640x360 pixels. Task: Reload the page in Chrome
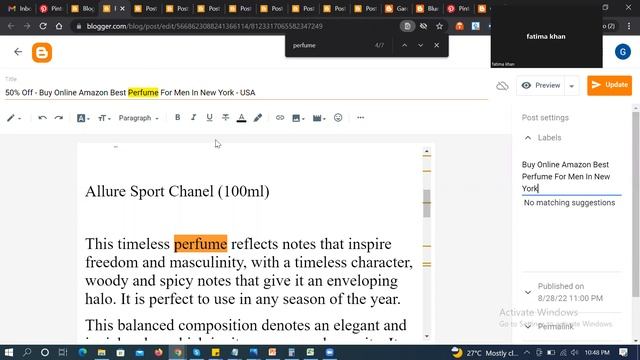(43, 26)
